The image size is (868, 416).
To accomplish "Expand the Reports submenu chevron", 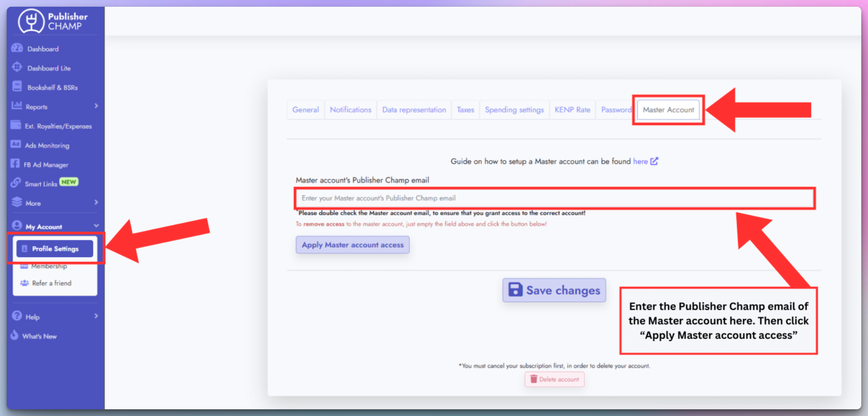I will [96, 106].
